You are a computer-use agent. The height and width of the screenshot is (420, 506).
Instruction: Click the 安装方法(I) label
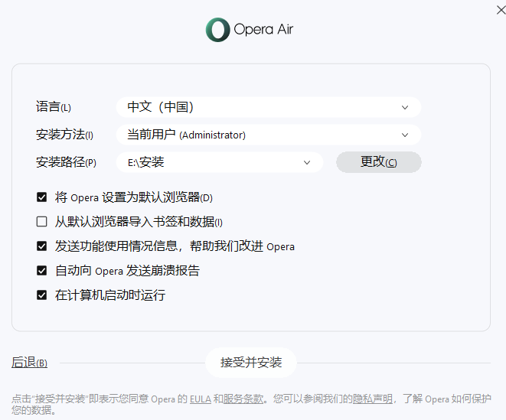pos(64,135)
